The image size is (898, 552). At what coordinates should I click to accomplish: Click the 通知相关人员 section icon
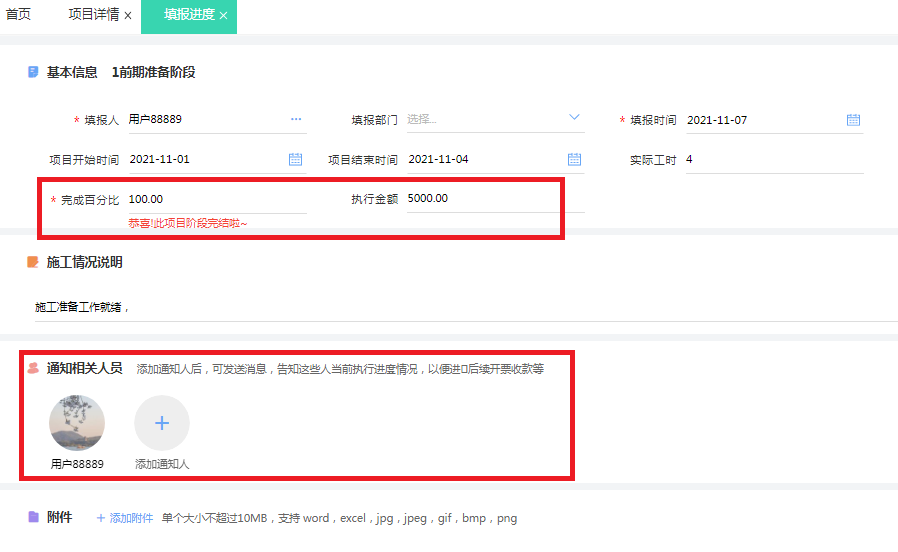[x=33, y=368]
